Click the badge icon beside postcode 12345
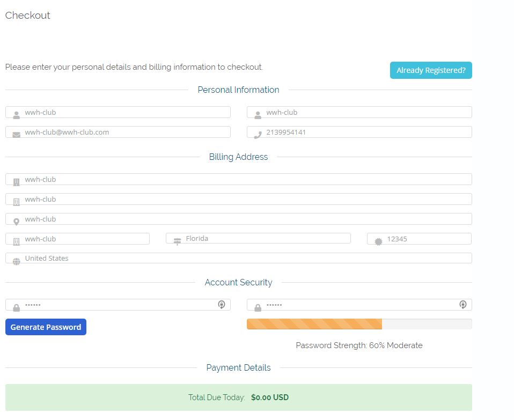514x420 pixels. point(378,242)
